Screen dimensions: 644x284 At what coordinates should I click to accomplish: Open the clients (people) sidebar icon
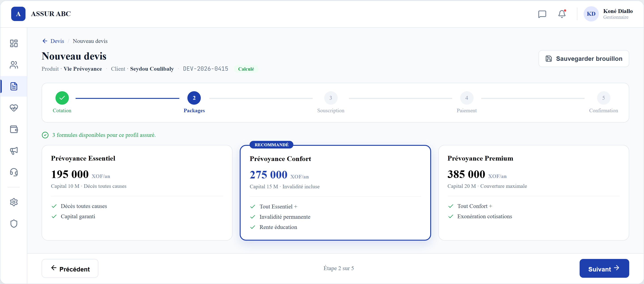[14, 65]
